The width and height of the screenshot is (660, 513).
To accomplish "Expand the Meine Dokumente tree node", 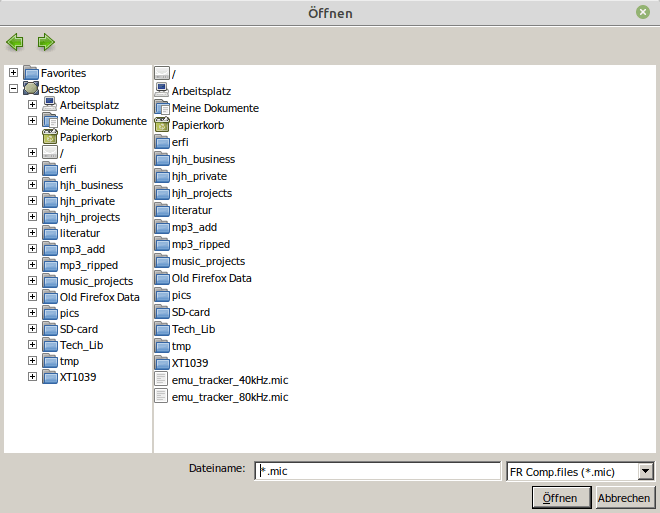I will point(32,121).
